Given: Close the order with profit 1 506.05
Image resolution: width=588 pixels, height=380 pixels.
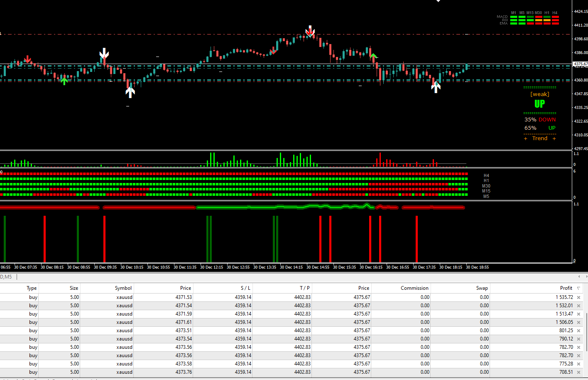Looking at the screenshot, I should (x=578, y=322).
